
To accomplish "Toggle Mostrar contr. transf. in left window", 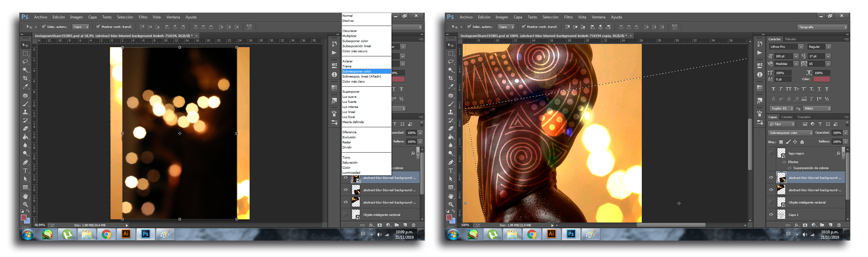I will click(x=98, y=27).
